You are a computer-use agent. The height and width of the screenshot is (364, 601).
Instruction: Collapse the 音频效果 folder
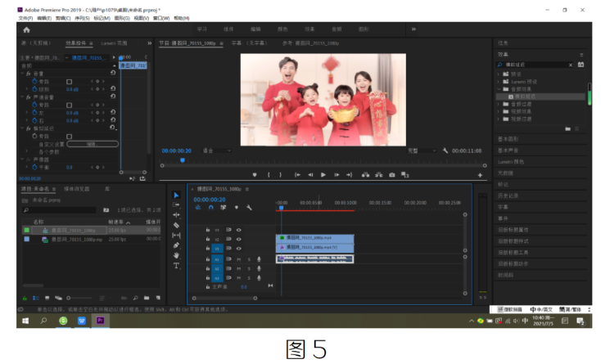tap(499, 89)
